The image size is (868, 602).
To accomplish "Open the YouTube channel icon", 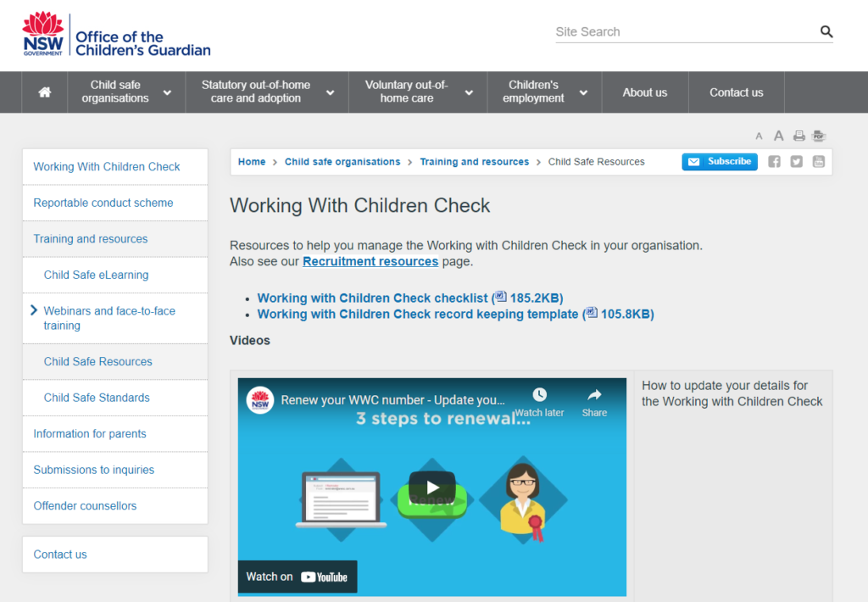I will (818, 161).
